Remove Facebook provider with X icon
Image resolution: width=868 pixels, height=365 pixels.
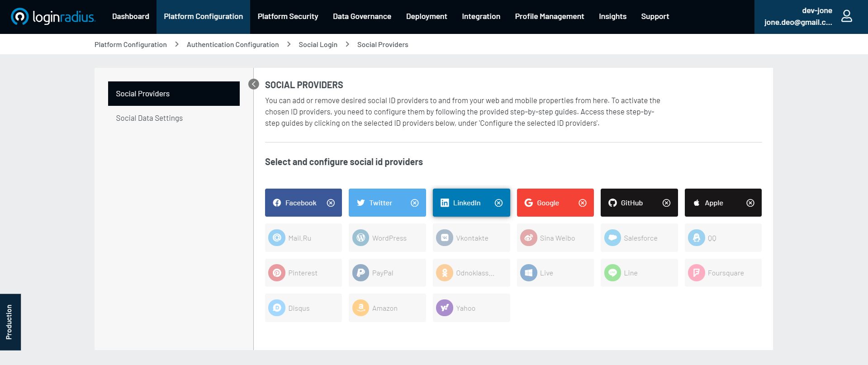pyautogui.click(x=331, y=203)
